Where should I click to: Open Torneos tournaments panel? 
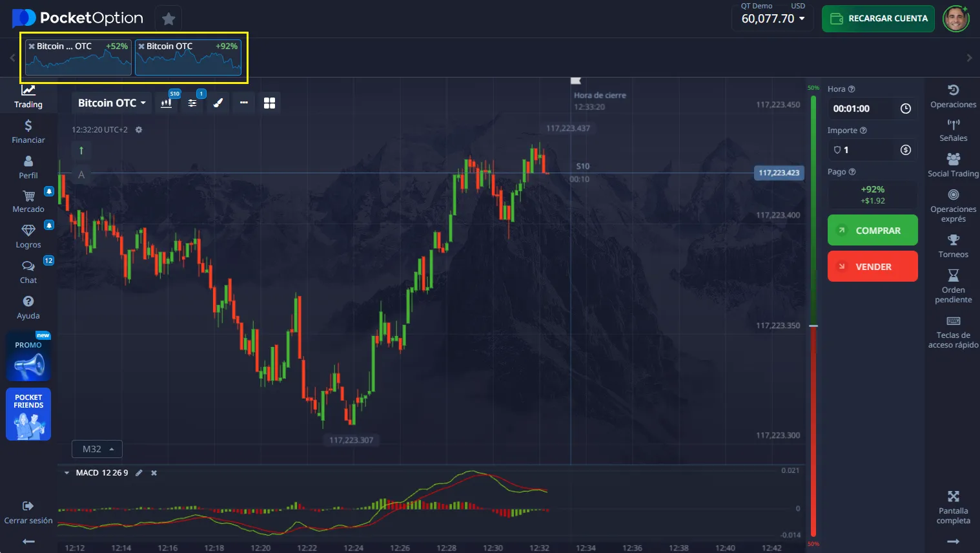(x=954, y=246)
